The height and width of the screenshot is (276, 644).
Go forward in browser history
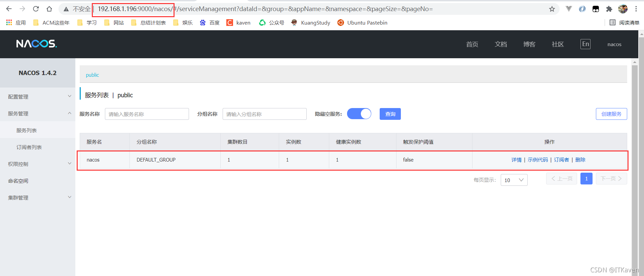[23, 9]
